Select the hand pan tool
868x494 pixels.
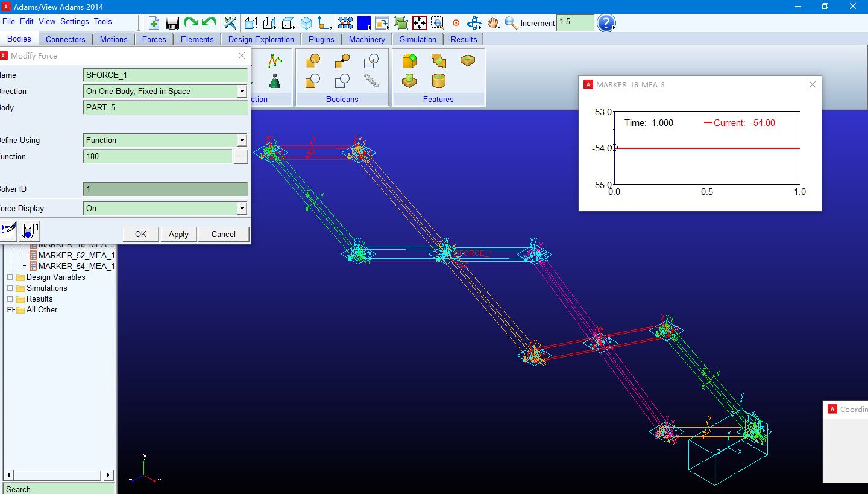(x=493, y=23)
